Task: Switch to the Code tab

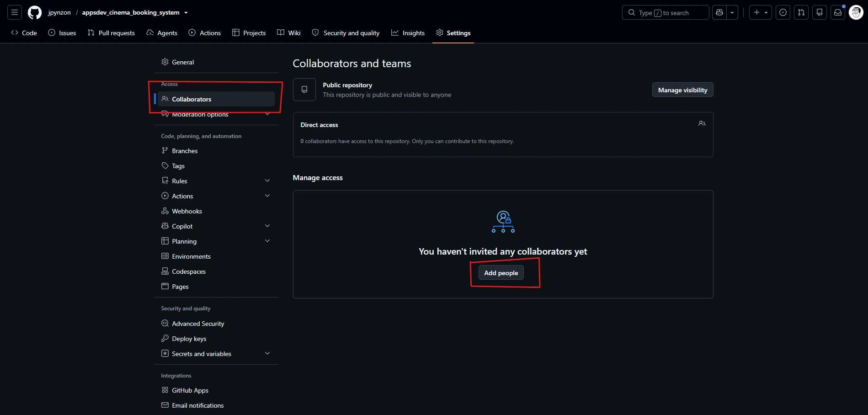Action: (x=24, y=33)
